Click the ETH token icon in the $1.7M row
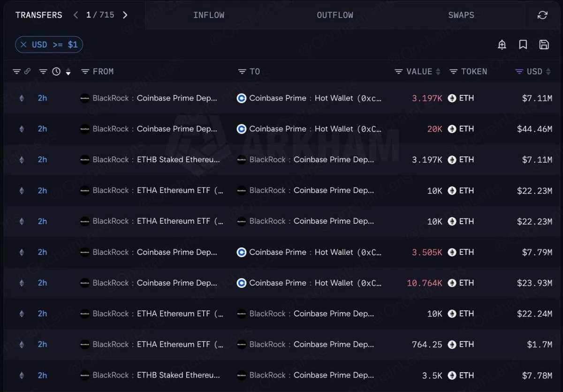 [x=452, y=345]
